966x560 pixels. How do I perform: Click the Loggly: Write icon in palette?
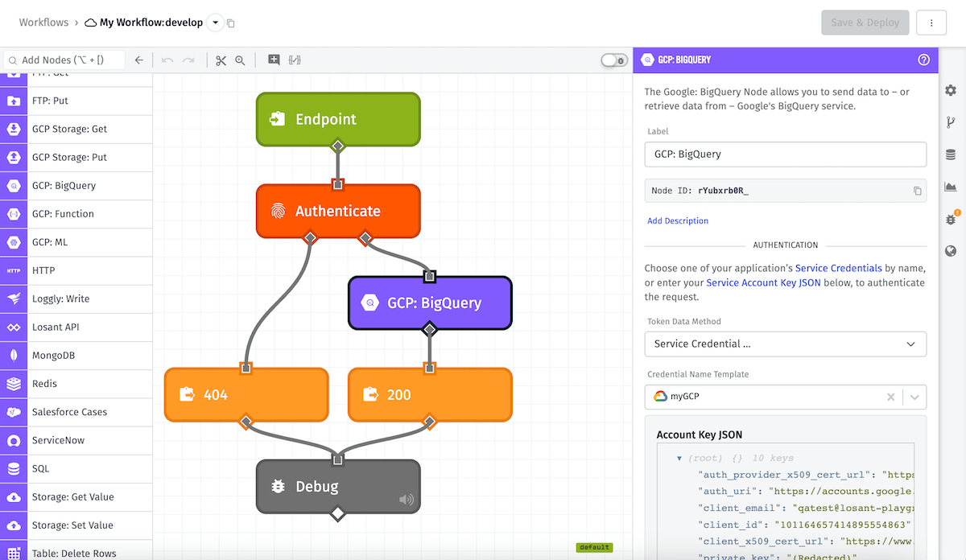click(14, 299)
